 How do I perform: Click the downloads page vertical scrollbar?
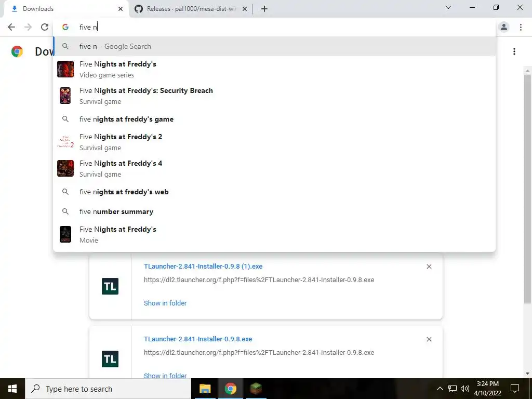(x=527, y=188)
